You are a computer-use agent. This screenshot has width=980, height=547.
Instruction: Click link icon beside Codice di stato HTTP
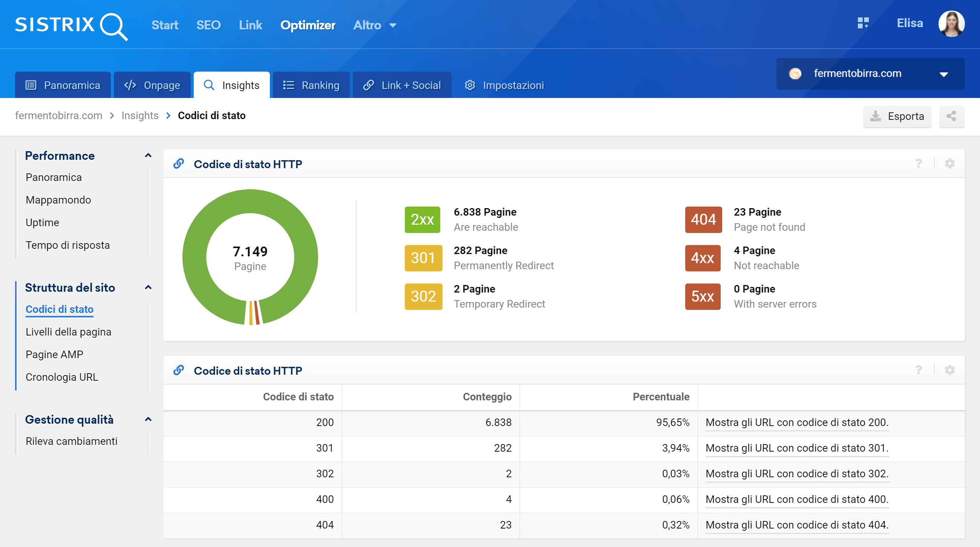(179, 164)
